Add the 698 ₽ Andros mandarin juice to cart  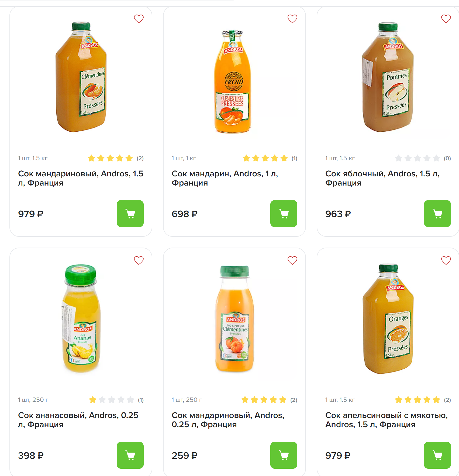(284, 214)
